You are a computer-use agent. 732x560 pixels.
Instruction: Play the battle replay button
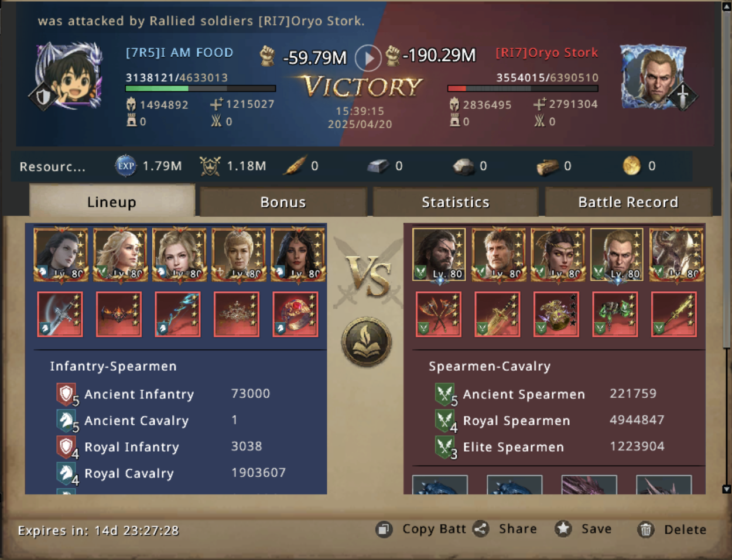click(368, 58)
